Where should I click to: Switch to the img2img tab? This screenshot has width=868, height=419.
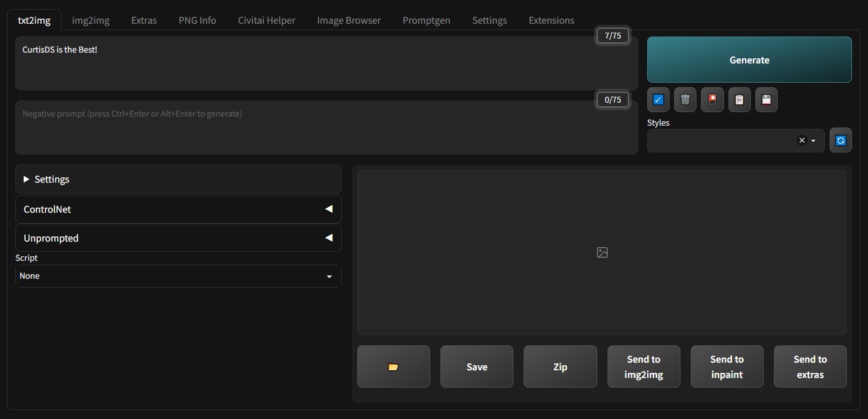tap(91, 20)
